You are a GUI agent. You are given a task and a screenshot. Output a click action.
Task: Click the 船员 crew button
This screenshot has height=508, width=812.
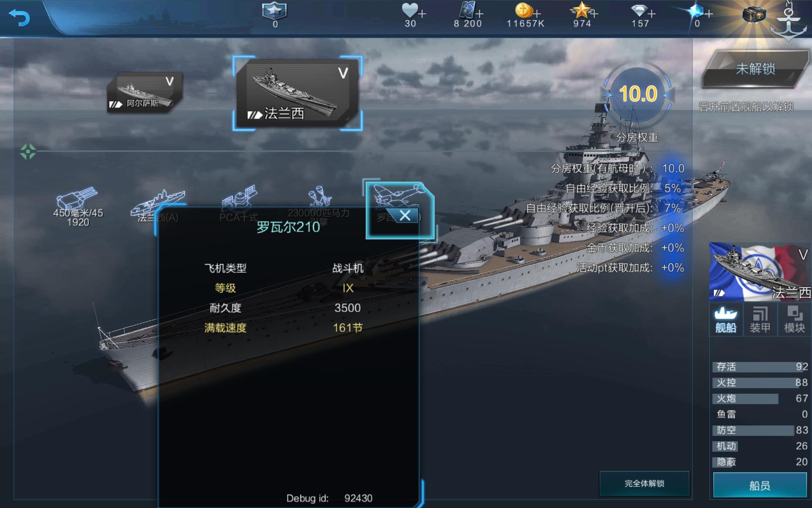[x=760, y=485]
